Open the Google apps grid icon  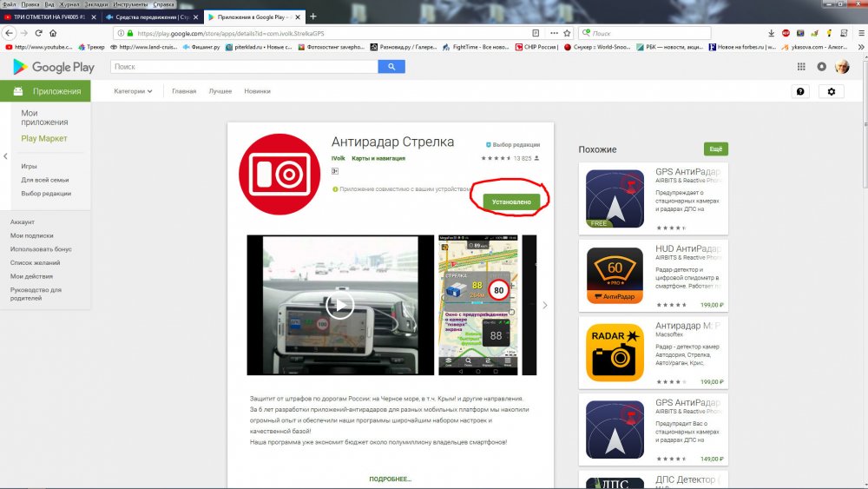[798, 67]
